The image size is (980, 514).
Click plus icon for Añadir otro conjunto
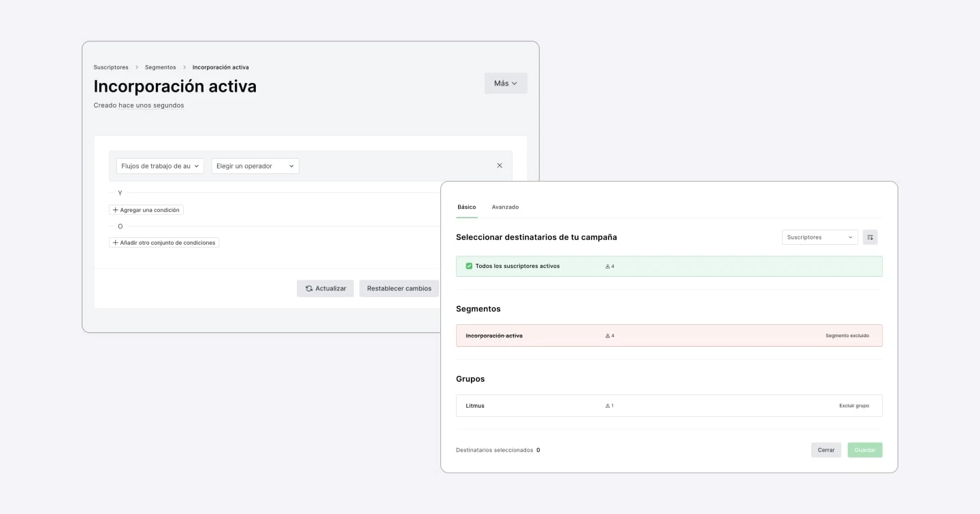(x=116, y=243)
